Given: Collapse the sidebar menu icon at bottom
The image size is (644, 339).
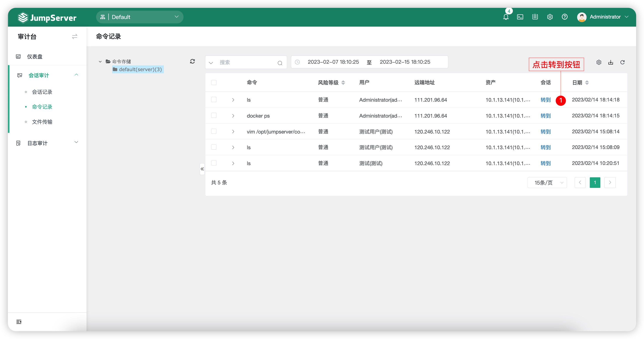Looking at the screenshot, I should pyautogui.click(x=19, y=322).
